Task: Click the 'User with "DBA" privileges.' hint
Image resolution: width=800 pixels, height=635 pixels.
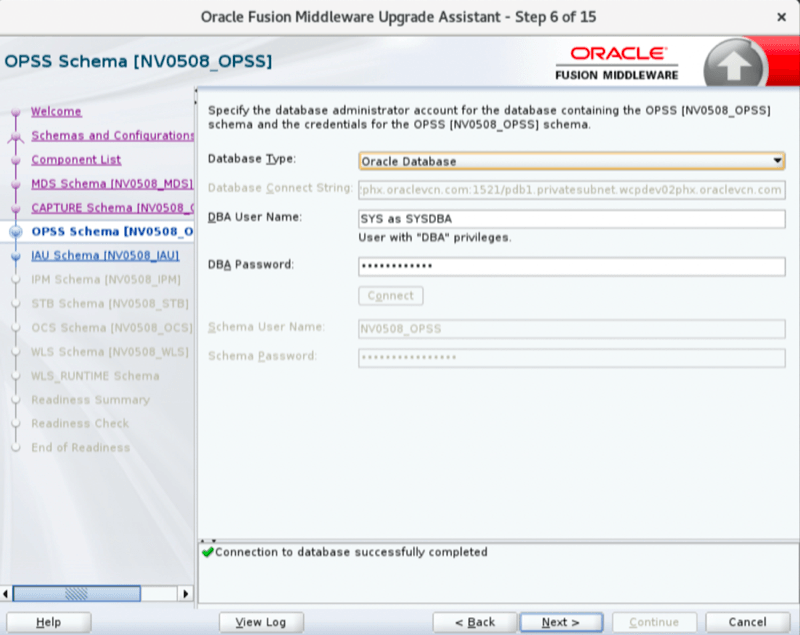Action: pos(435,238)
